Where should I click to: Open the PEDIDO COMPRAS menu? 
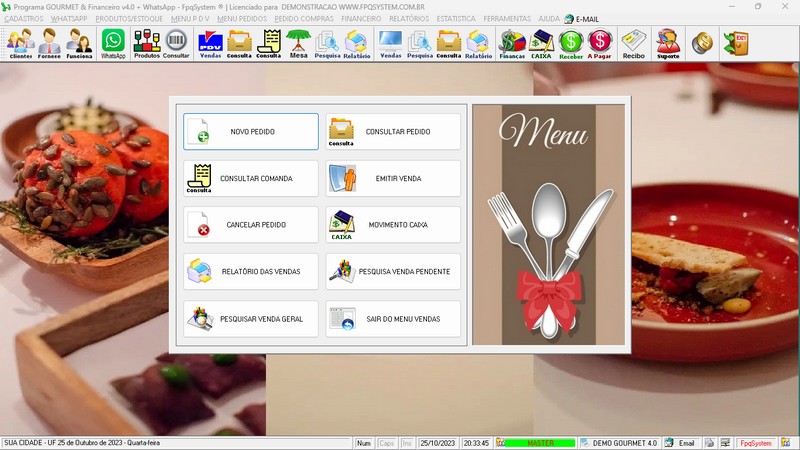[304, 19]
